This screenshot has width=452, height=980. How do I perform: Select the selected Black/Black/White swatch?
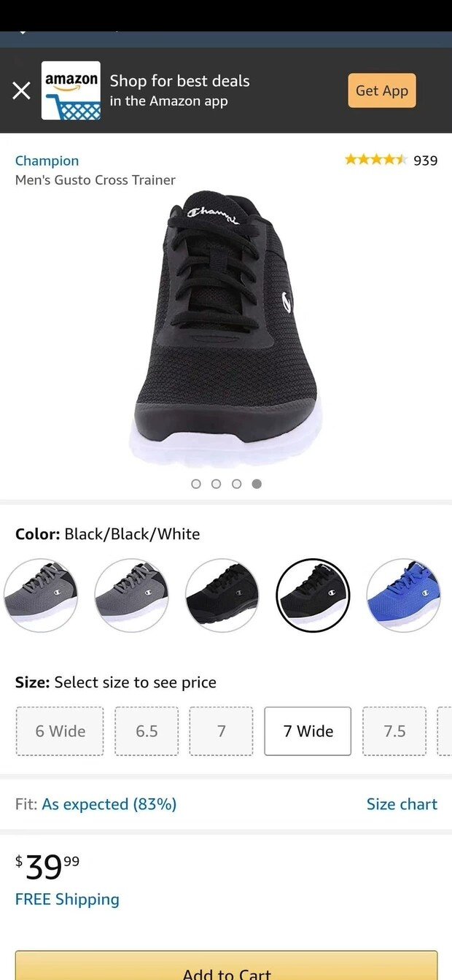click(x=313, y=595)
